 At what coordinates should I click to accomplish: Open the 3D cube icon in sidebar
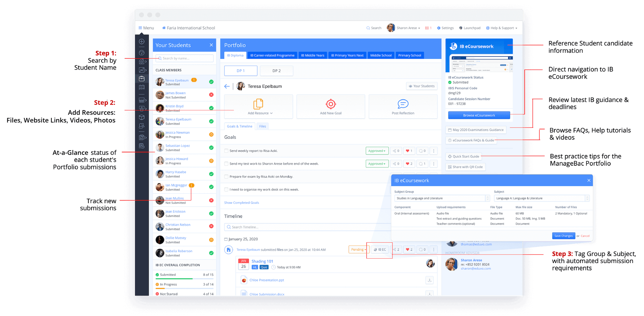tap(142, 117)
